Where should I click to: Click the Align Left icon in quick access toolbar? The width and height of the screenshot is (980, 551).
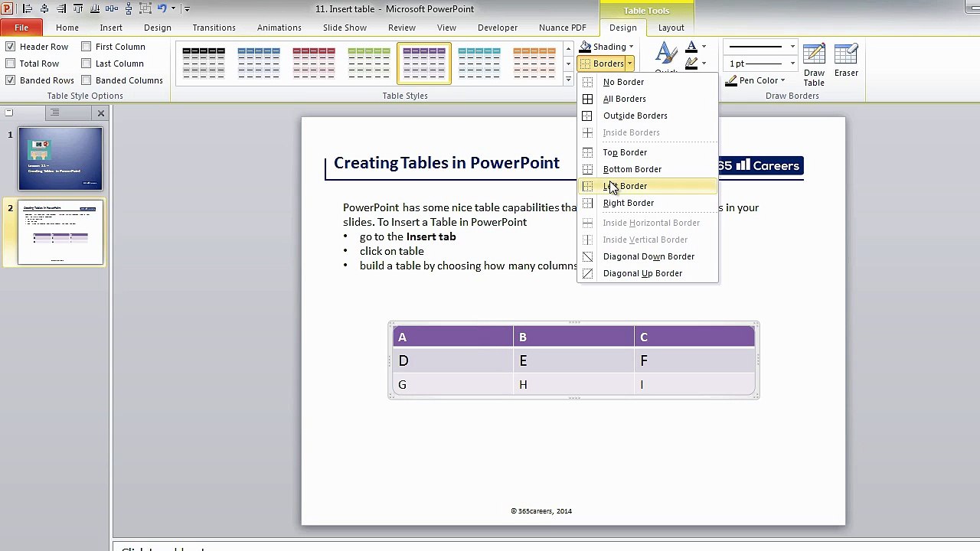pyautogui.click(x=28, y=9)
